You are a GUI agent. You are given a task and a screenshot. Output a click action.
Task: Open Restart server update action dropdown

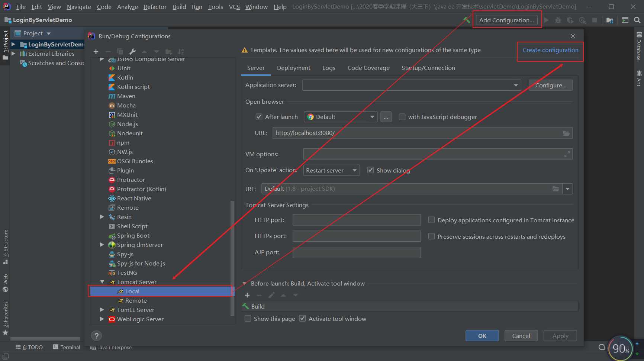331,170
